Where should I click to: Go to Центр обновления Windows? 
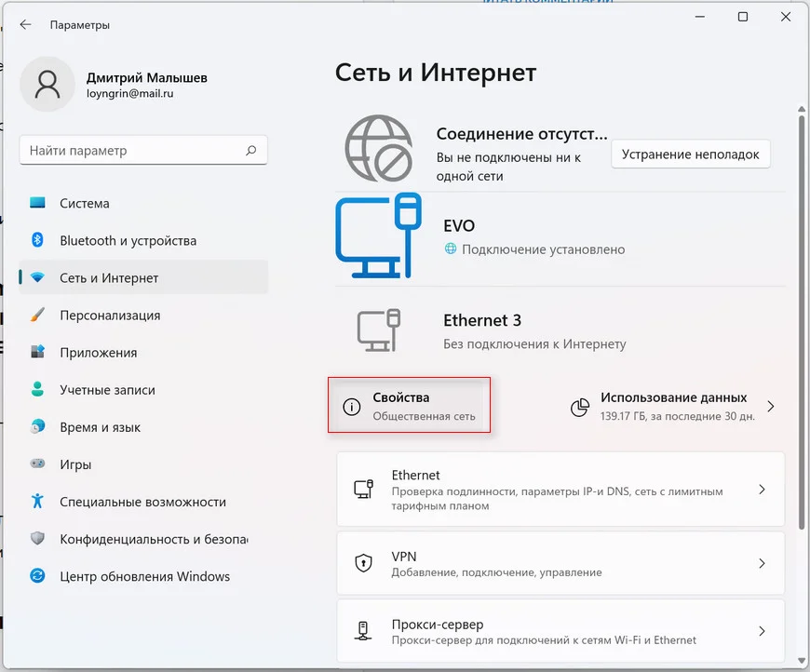point(144,576)
